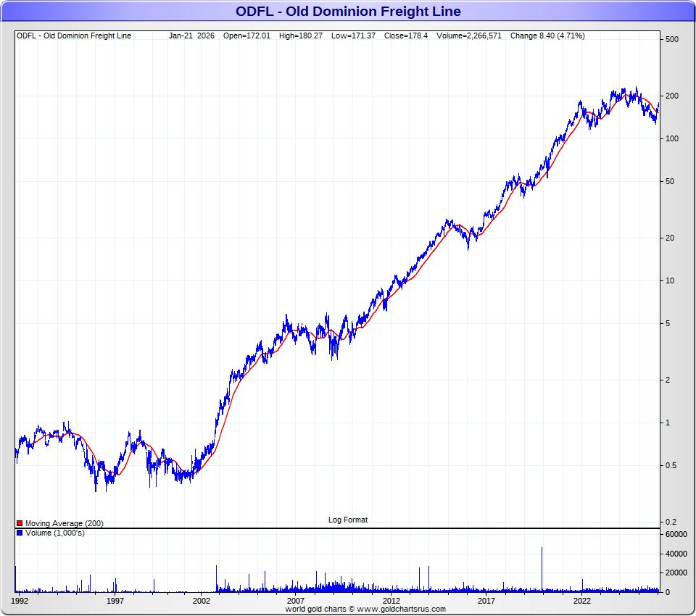Click the Jan-21 2026 date in the header
The width and height of the screenshot is (696, 616).
(x=191, y=36)
